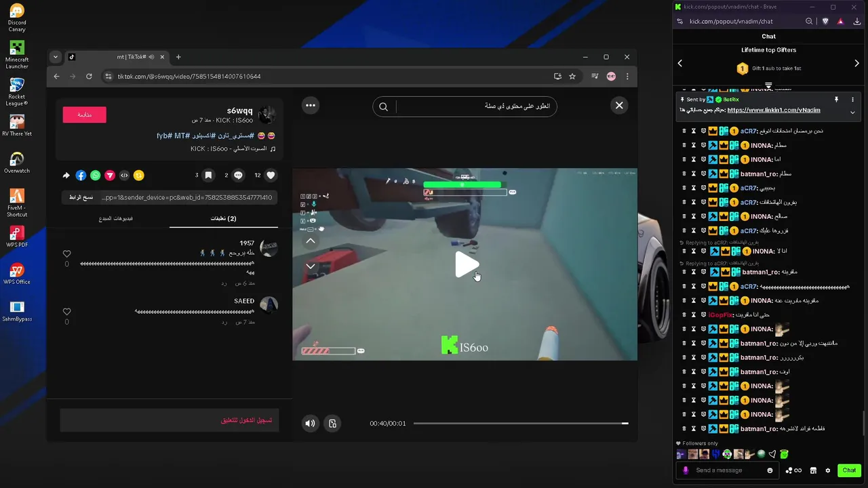Screen dimensions: 868x488
Task: Open pinned message three-dot options
Action: coord(852,100)
